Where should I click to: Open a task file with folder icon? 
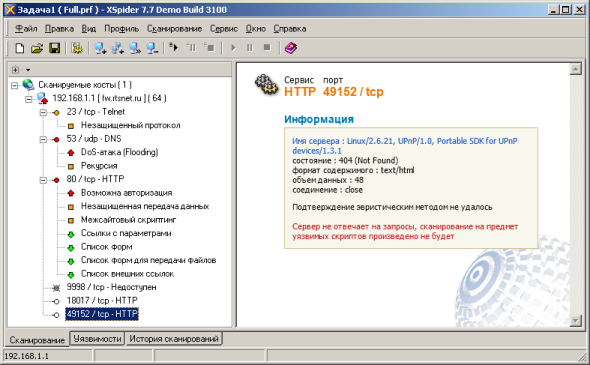(x=37, y=48)
